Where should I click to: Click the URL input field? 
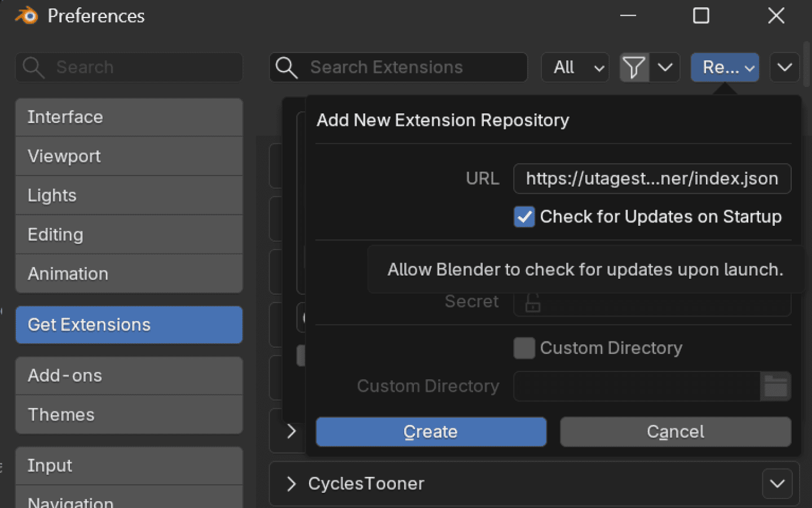(x=652, y=178)
